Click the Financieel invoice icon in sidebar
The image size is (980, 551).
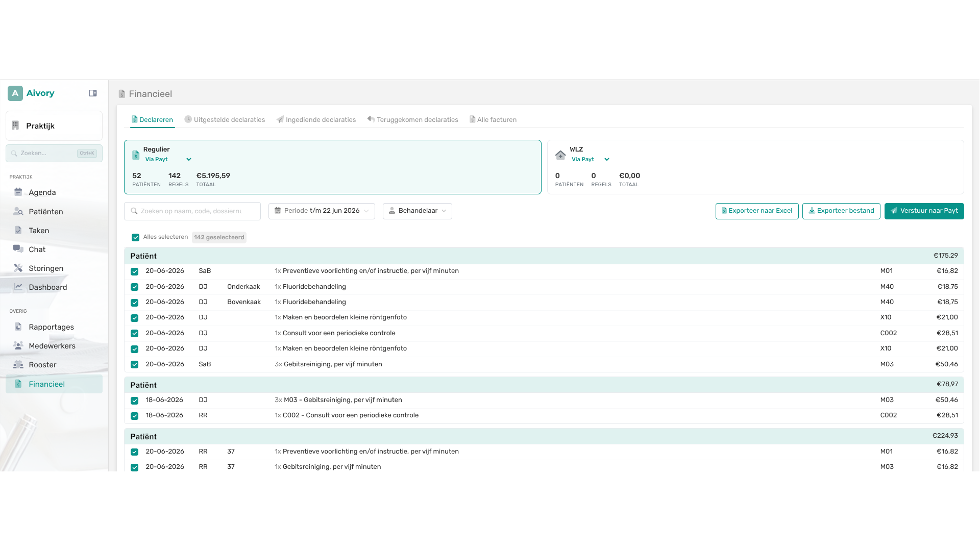pos(18,384)
